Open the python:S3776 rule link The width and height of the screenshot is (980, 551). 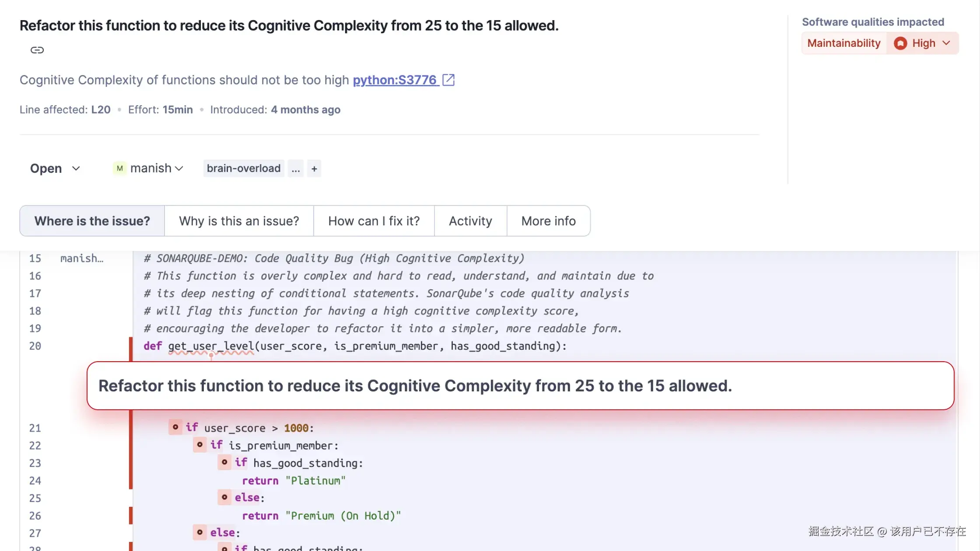pyautogui.click(x=395, y=80)
